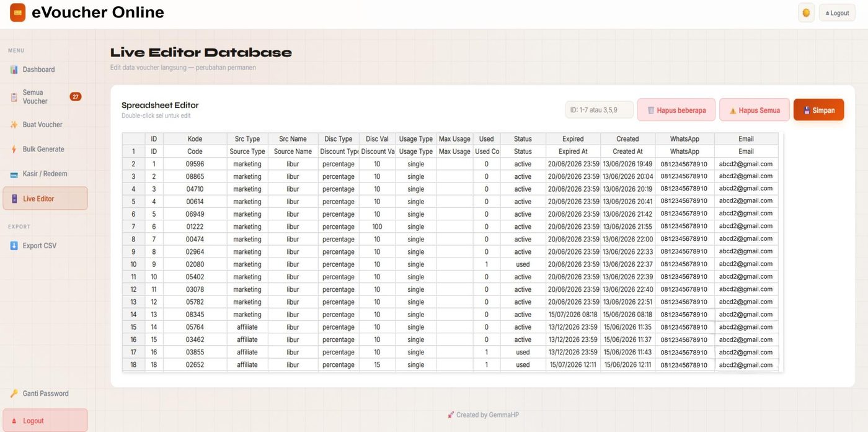Image resolution: width=868 pixels, height=432 pixels.
Task: Click the Bulk Generate lightning icon
Action: [14, 149]
